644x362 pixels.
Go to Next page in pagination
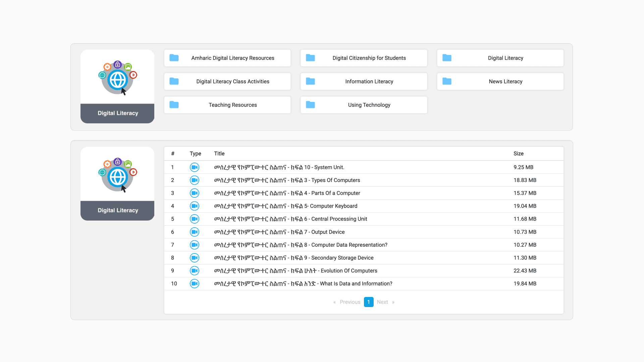coord(382,302)
